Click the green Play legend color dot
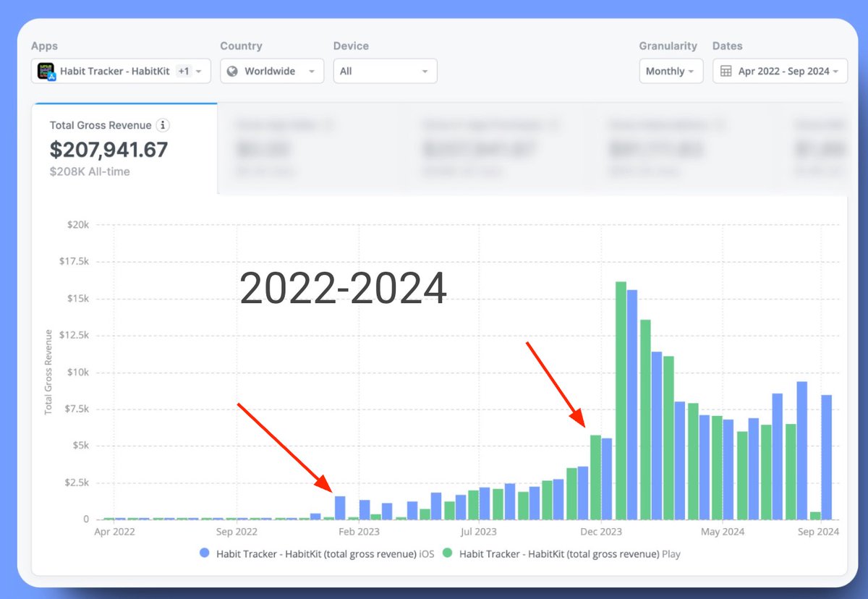The width and height of the screenshot is (868, 599). (448, 554)
